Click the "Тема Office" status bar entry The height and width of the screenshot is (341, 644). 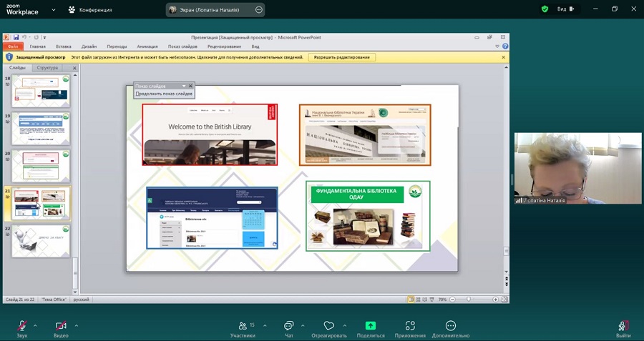coord(54,300)
